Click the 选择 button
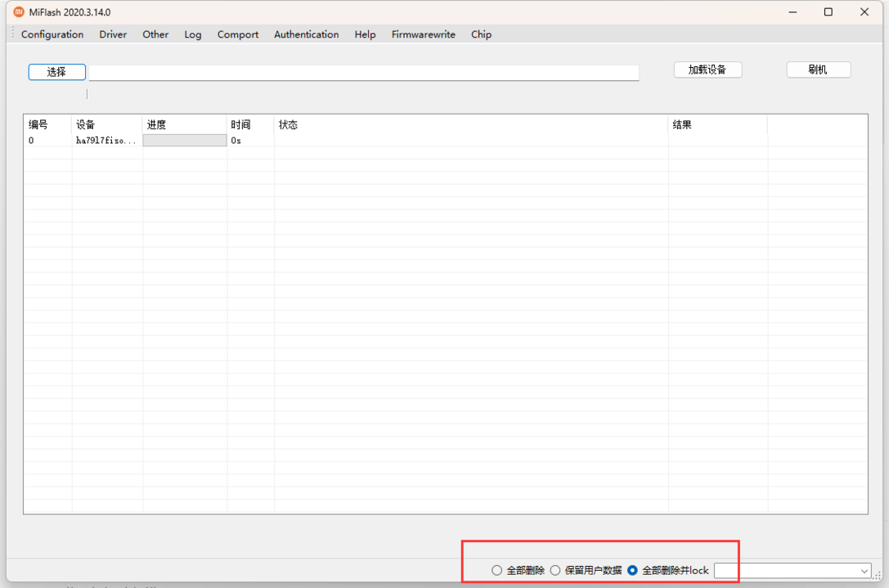This screenshot has height=588, width=889. click(x=56, y=72)
